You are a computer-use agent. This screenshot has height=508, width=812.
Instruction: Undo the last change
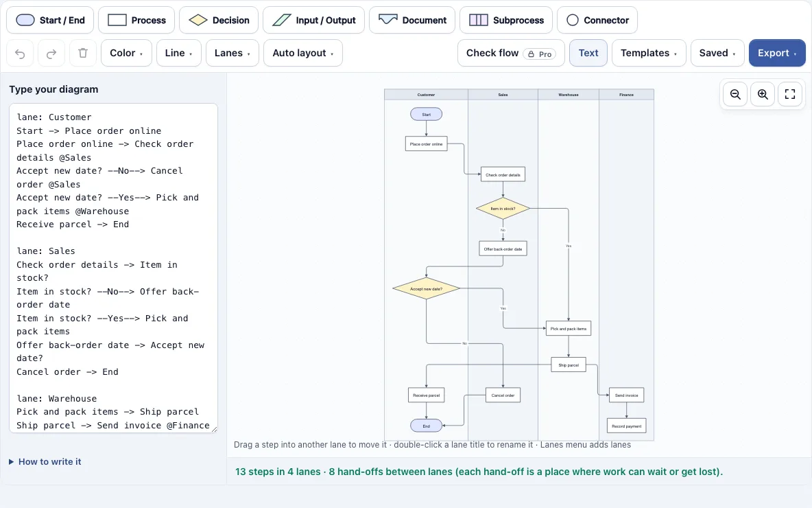20,53
